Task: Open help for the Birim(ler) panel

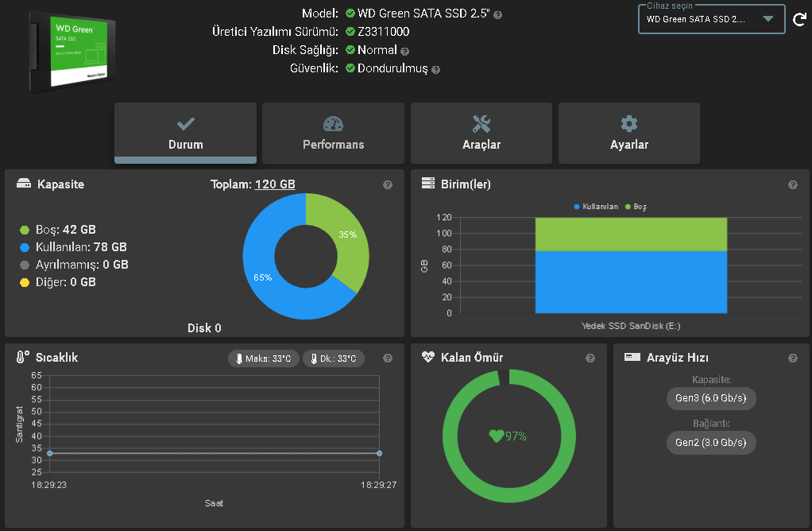Action: pos(792,185)
